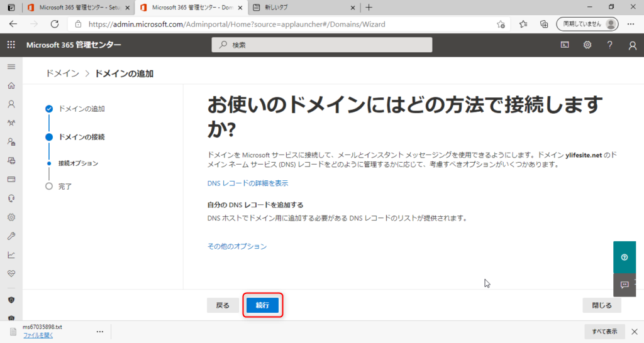Switch to the Setup admin center tab
Image resolution: width=644 pixels, height=343 pixels.
pyautogui.click(x=79, y=8)
